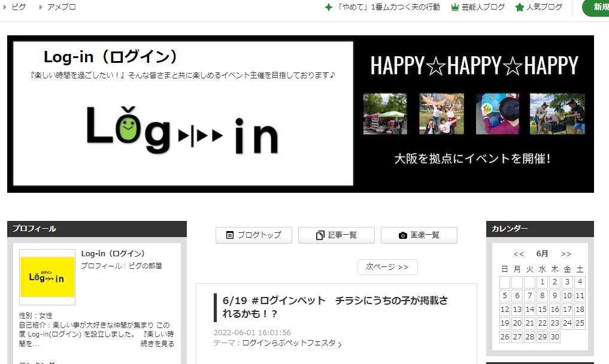Go to previous month with << in calendar
609x364 pixels.
point(519,254)
